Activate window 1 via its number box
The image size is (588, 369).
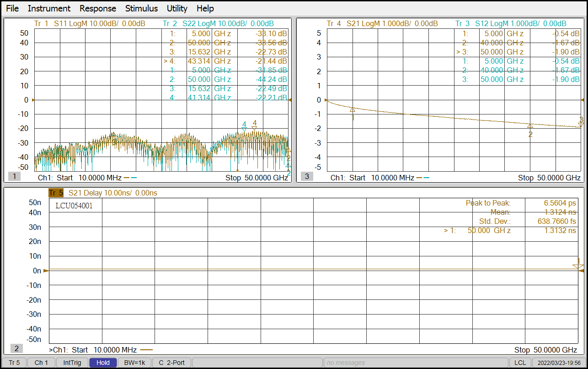(x=14, y=177)
